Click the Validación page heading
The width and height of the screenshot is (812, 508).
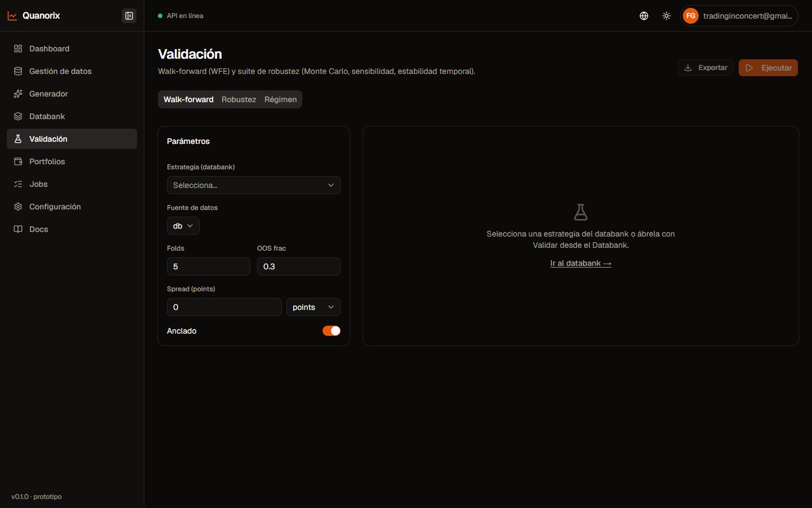pos(190,54)
